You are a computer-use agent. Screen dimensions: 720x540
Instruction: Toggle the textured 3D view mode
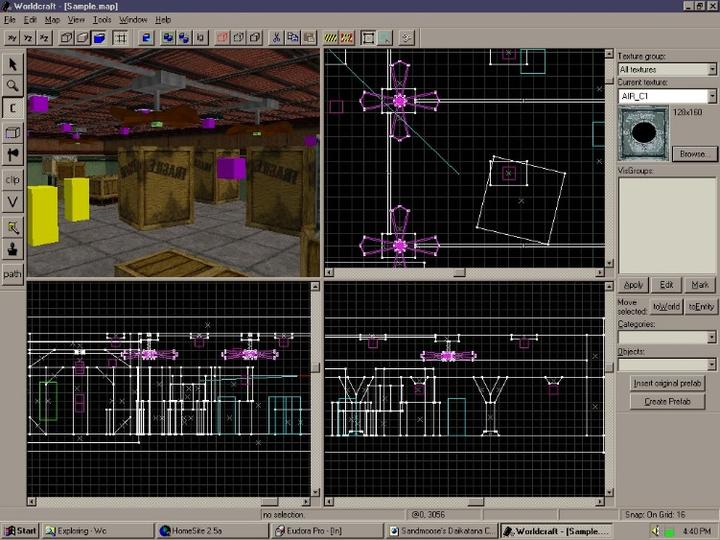tap(101, 38)
